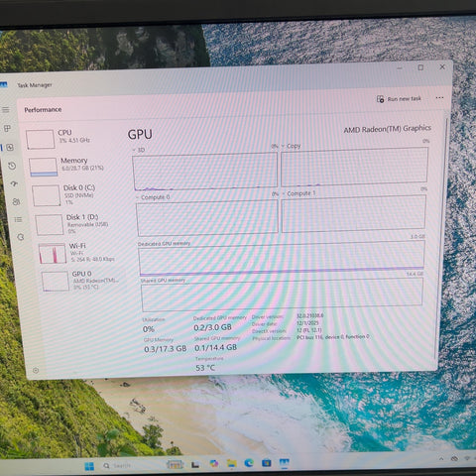This screenshot has height=476, width=476.
Task: Select the Performance page icon in sidebar
Action: (10, 147)
